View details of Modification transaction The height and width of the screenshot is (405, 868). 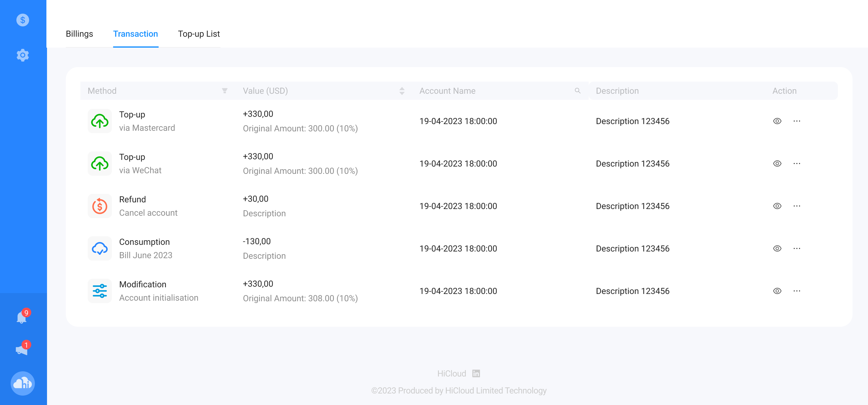(x=777, y=291)
